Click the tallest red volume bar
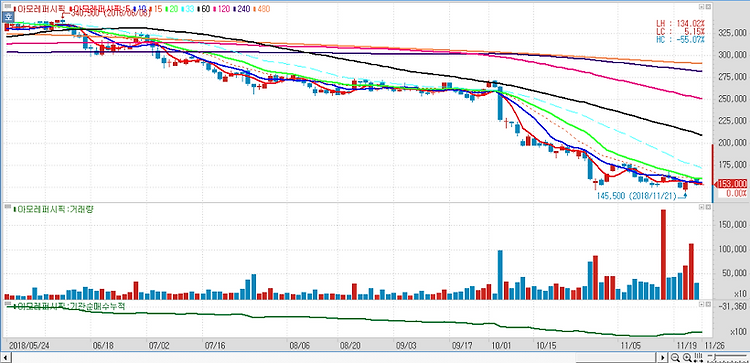Screen dimensions: 750x363 point(663,255)
